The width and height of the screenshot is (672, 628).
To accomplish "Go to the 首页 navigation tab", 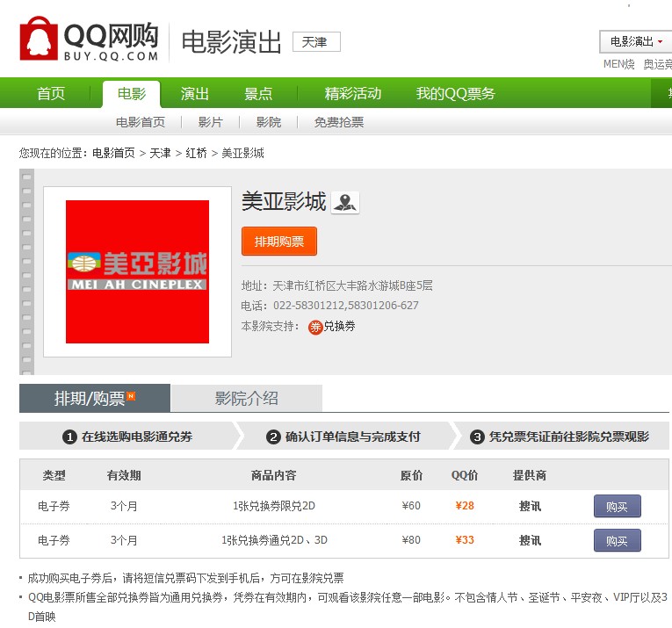I will click(x=51, y=93).
